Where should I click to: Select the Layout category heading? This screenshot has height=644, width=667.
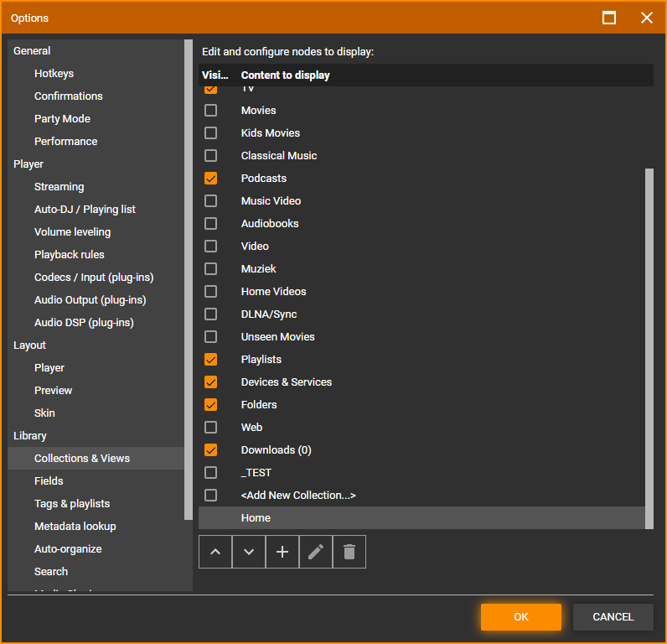(x=30, y=345)
